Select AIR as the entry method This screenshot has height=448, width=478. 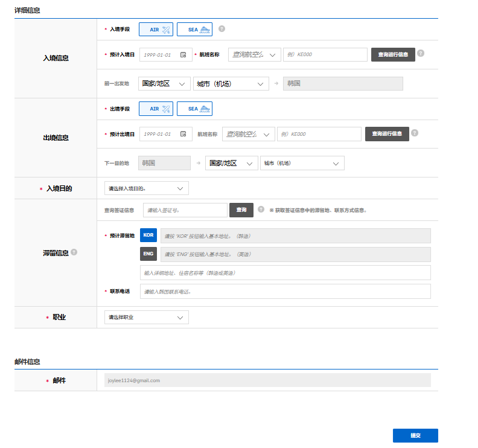(x=156, y=30)
